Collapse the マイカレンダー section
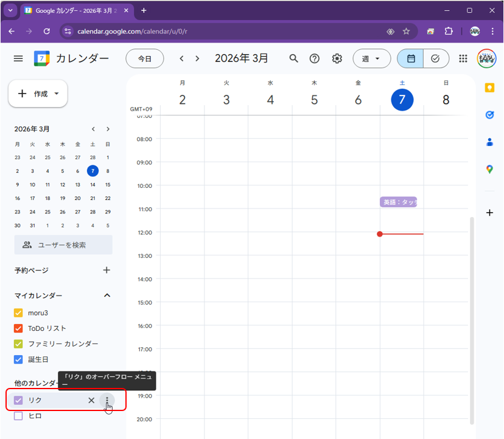Viewport: 504px width, 439px height. [x=107, y=296]
